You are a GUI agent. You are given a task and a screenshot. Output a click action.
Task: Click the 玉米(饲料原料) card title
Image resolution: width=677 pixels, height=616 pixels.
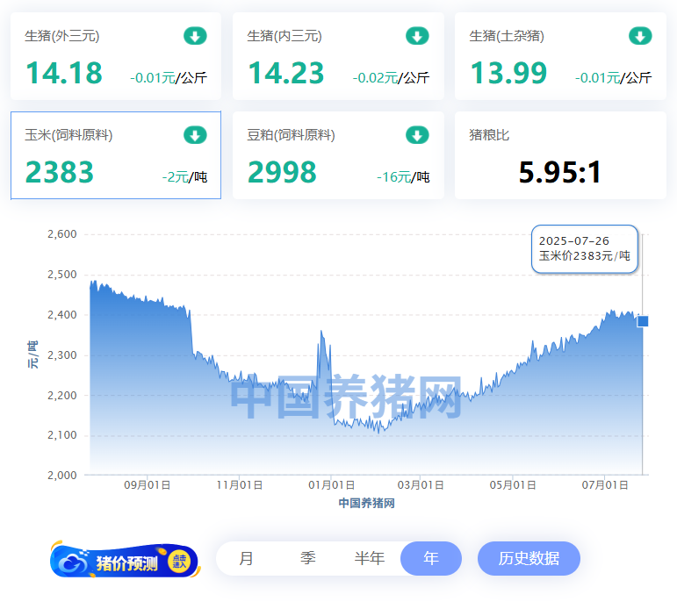pos(68,135)
